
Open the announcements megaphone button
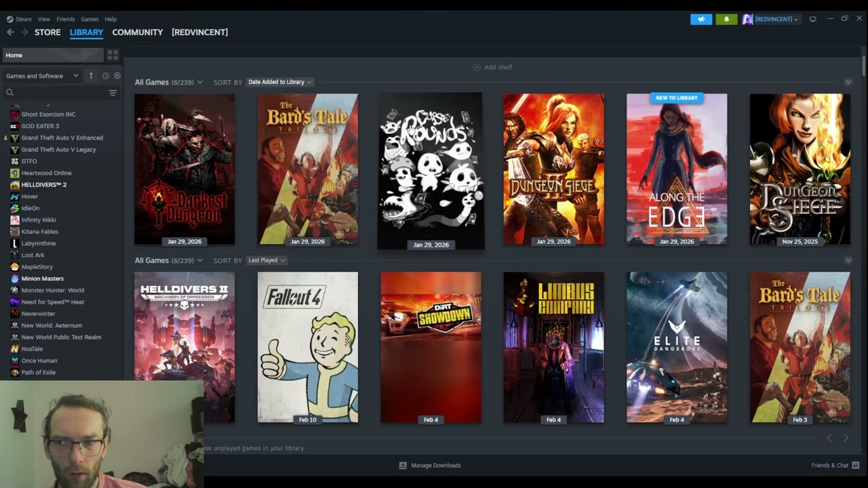[x=701, y=19]
